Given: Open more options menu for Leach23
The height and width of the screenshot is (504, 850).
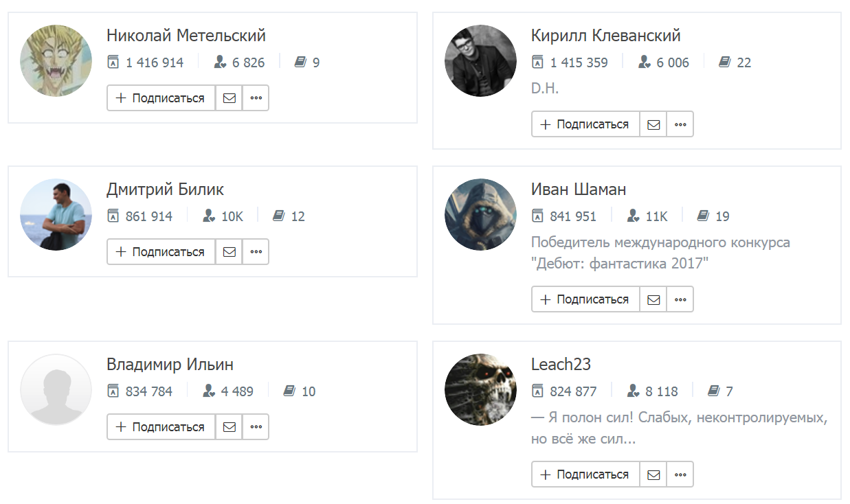Looking at the screenshot, I should (680, 474).
